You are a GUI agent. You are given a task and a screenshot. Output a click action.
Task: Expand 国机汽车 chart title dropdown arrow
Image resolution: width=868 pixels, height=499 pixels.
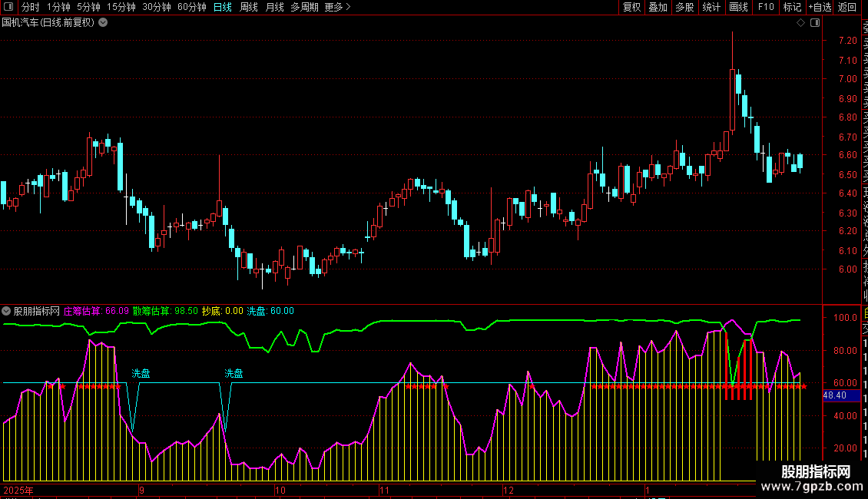click(x=104, y=22)
